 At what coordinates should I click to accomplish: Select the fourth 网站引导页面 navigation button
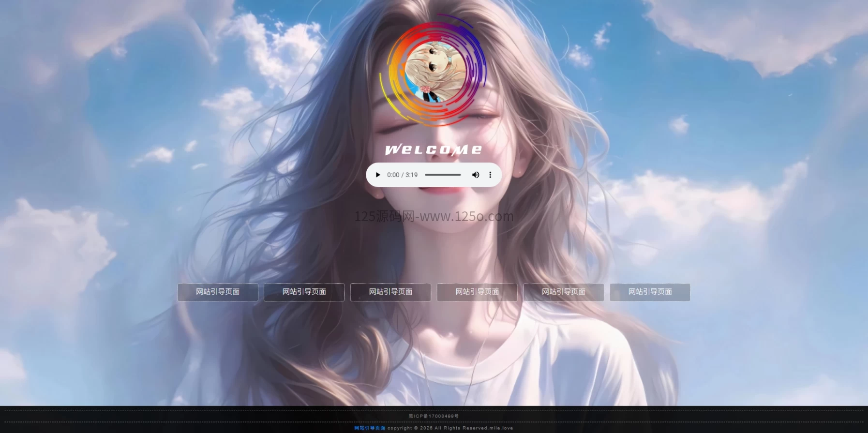click(x=477, y=292)
